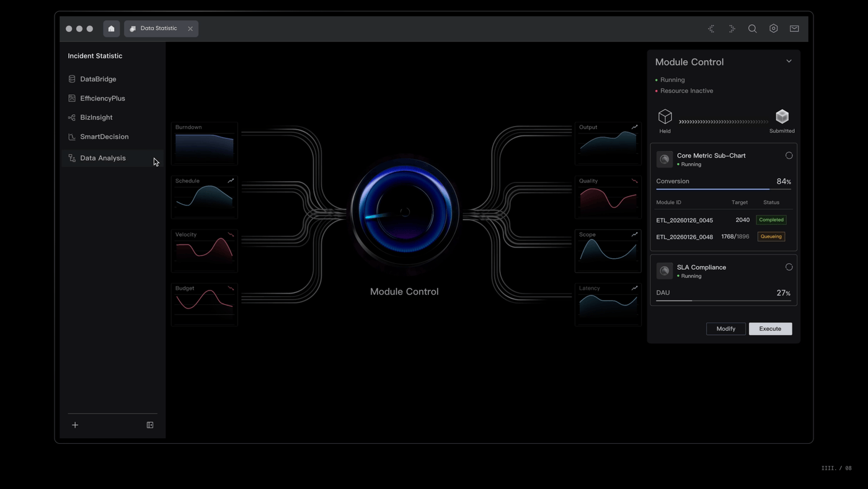Open the mail envelope icon
This screenshot has width=868, height=489.
794,29
